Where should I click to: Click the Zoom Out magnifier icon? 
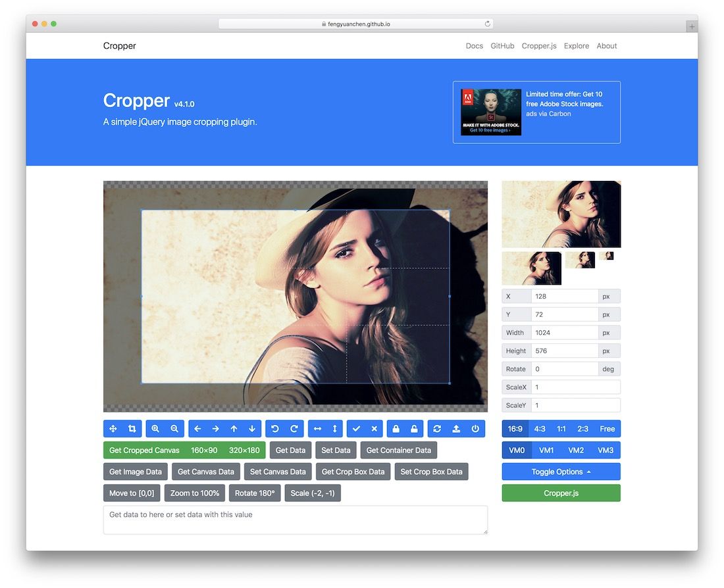(x=174, y=429)
